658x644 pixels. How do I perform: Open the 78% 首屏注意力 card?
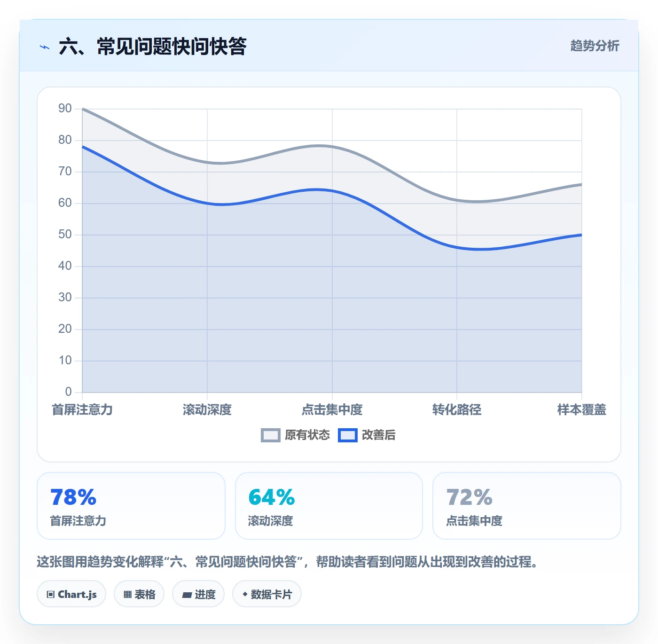131,506
